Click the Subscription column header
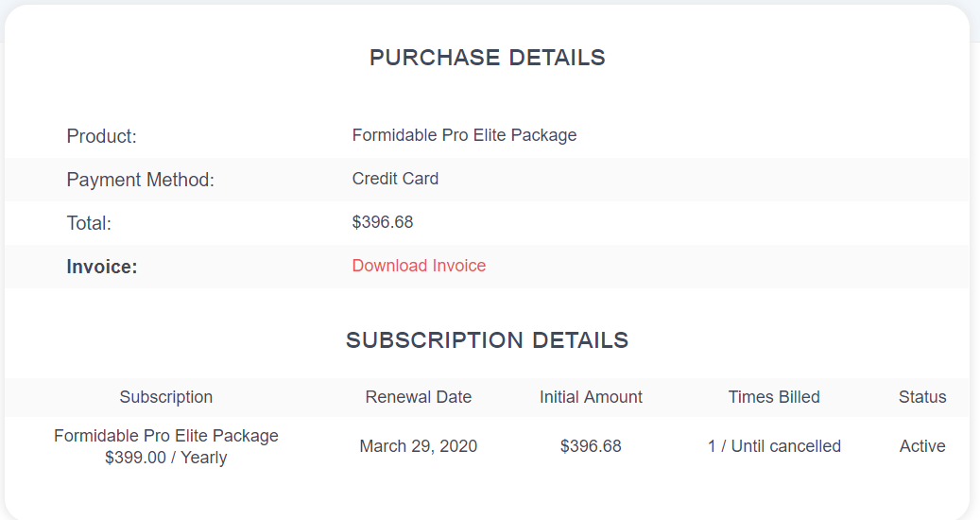The width and height of the screenshot is (980, 520). coord(166,397)
